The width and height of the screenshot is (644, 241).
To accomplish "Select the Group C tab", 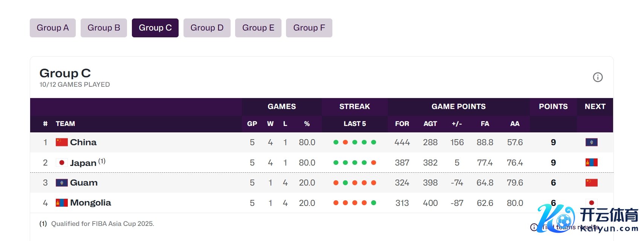I will (155, 28).
